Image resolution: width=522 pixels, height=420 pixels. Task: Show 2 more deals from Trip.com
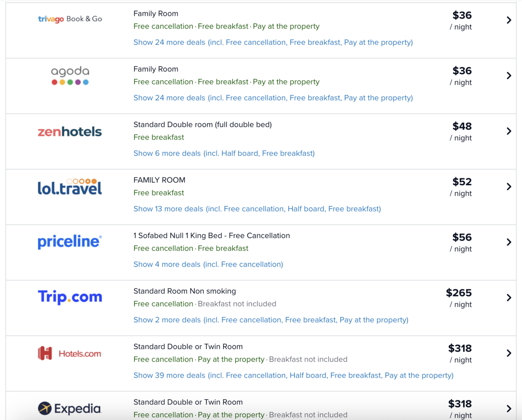coord(271,320)
